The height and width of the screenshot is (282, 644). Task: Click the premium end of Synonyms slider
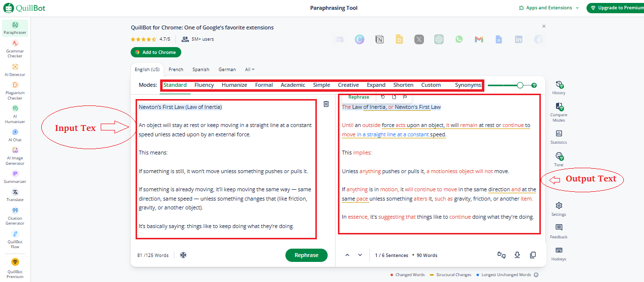[x=534, y=85]
